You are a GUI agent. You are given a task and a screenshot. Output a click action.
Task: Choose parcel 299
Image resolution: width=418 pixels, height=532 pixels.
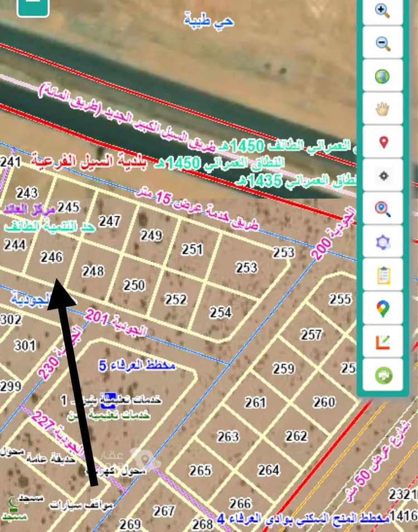click(x=11, y=386)
